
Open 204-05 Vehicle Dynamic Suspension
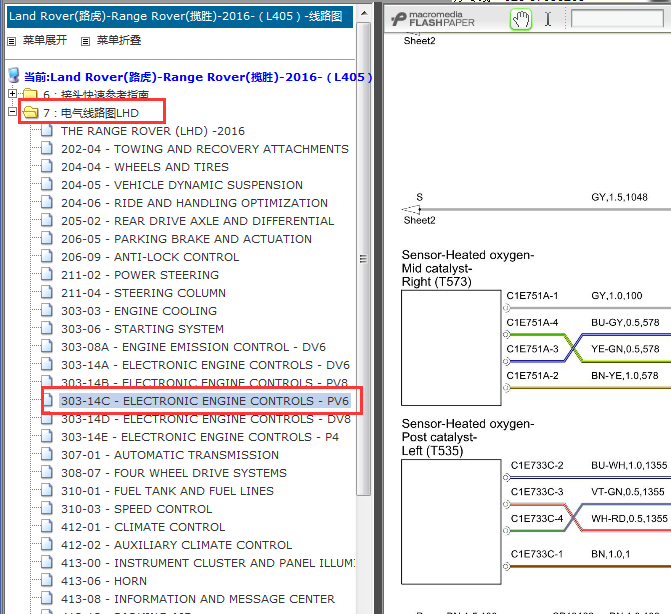click(182, 185)
